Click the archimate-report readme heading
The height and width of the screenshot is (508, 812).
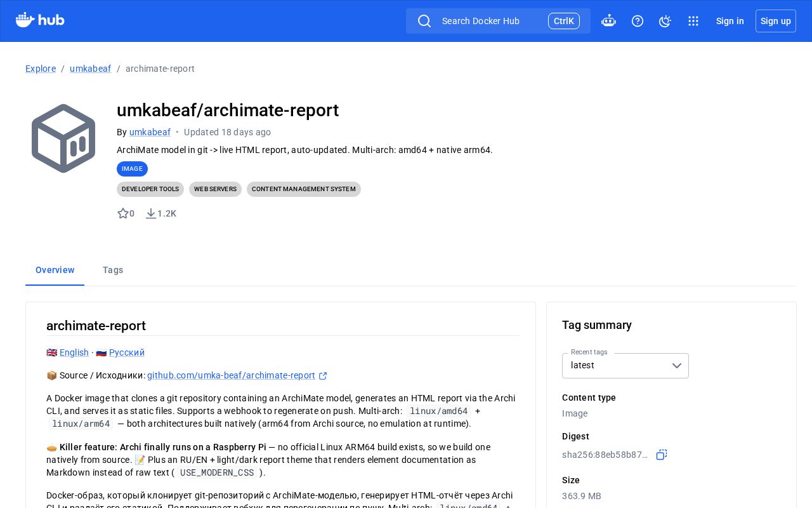[x=96, y=326]
